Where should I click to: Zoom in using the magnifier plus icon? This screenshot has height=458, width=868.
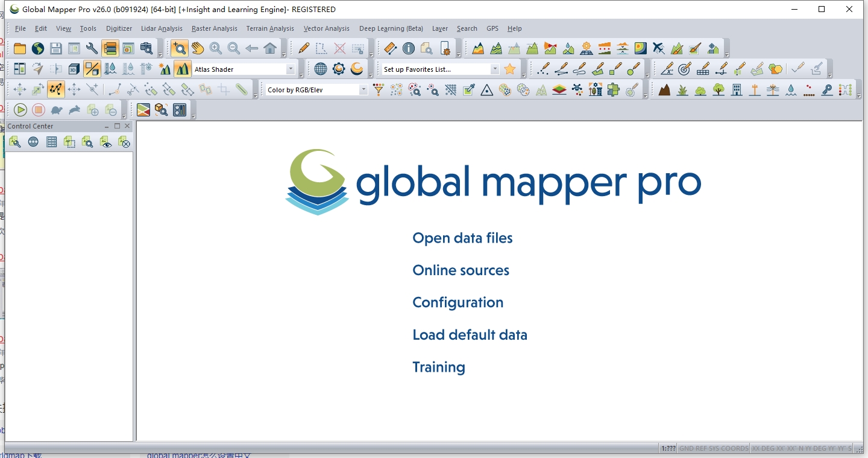coord(215,48)
